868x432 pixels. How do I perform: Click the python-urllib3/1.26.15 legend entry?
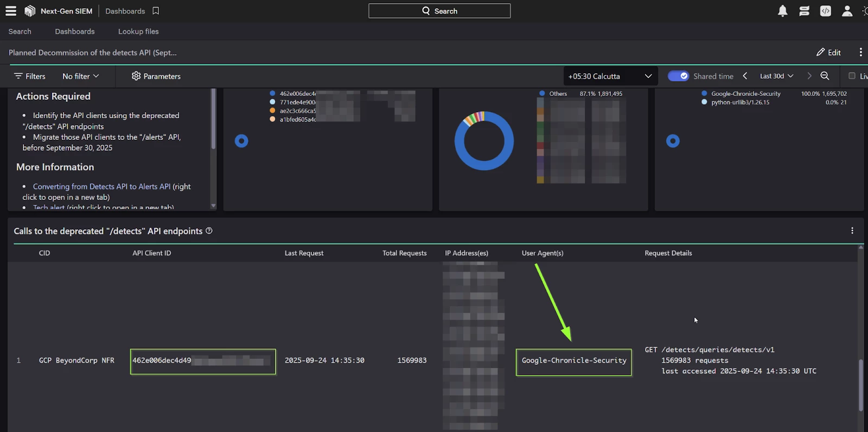740,102
